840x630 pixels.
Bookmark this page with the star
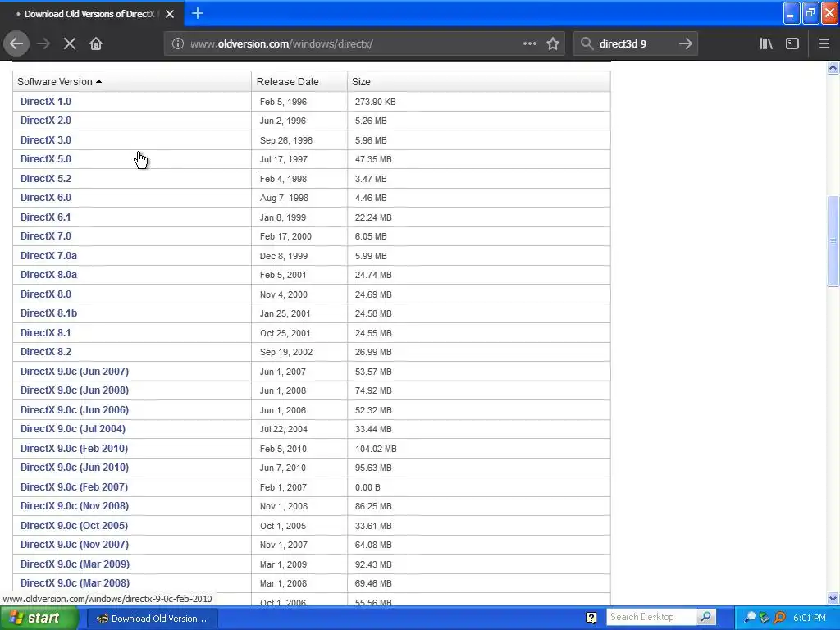553,43
